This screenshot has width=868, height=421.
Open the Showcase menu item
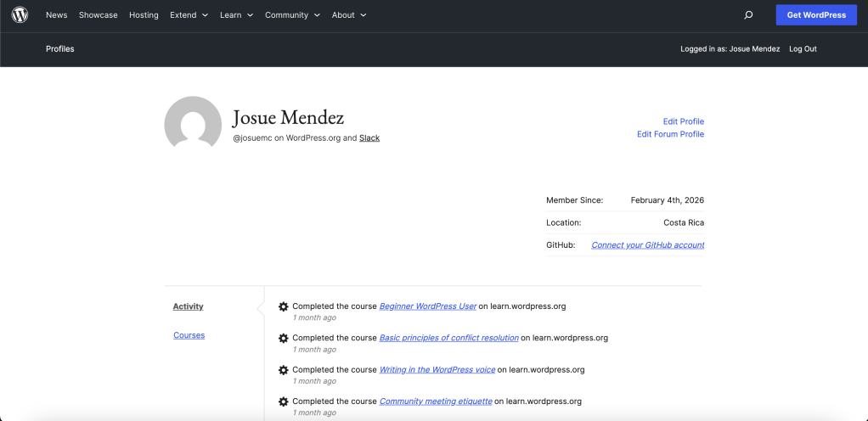[99, 15]
